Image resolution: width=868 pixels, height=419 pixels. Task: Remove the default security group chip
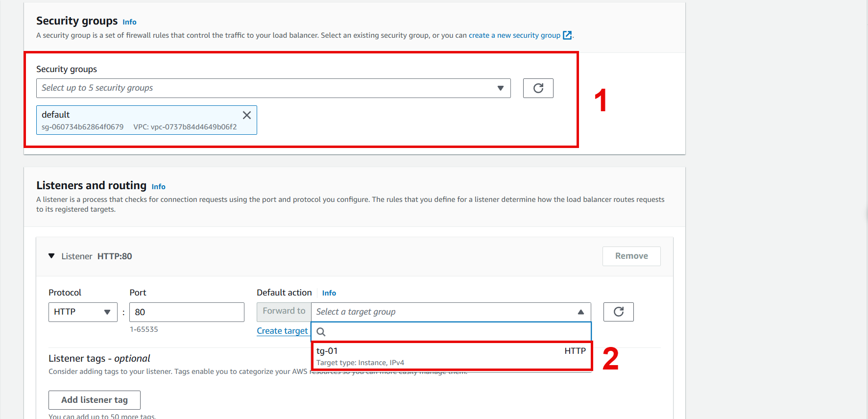click(247, 115)
